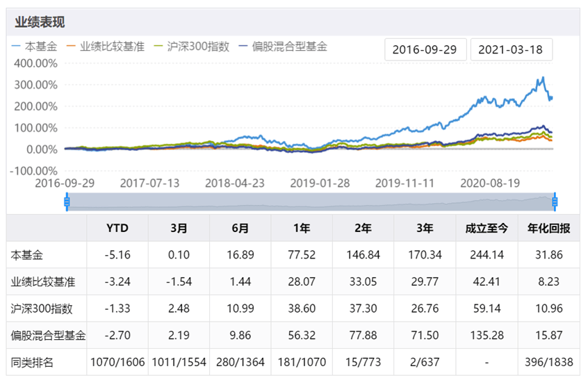Click the annualized return value 31.86
This screenshot has width=588, height=378.
tap(549, 255)
